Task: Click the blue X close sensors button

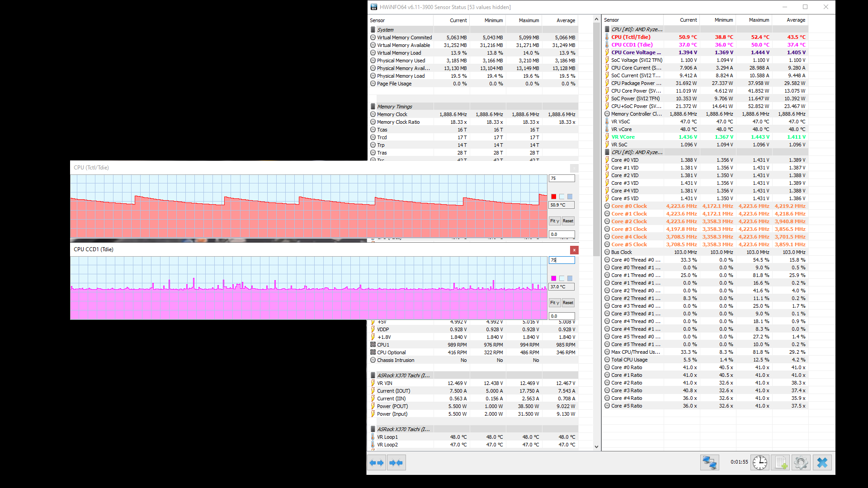Action: coord(822,463)
